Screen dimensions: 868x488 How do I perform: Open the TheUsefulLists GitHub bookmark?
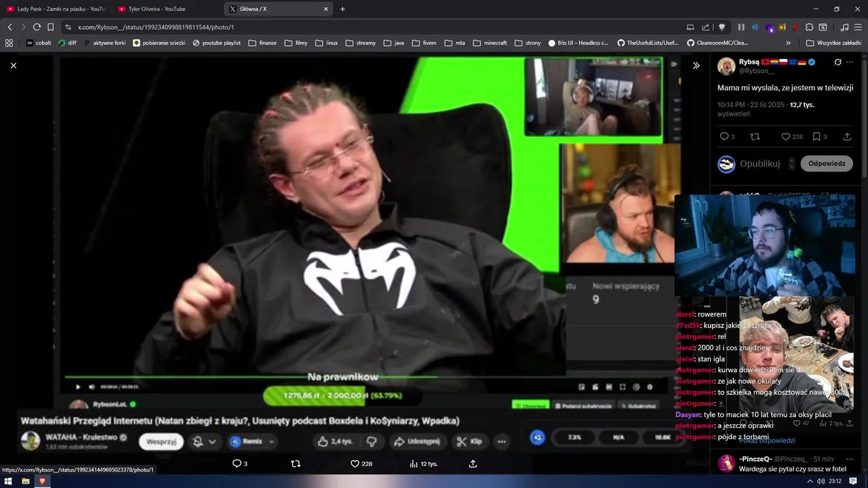tap(648, 43)
